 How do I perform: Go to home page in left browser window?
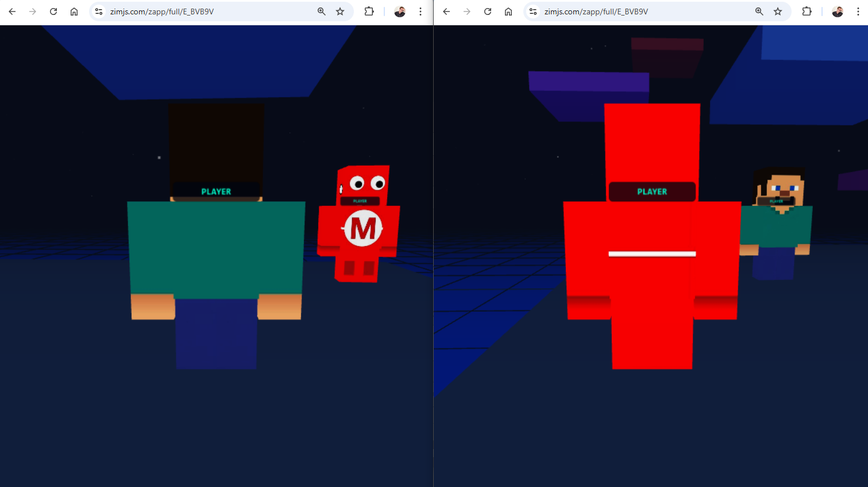74,11
